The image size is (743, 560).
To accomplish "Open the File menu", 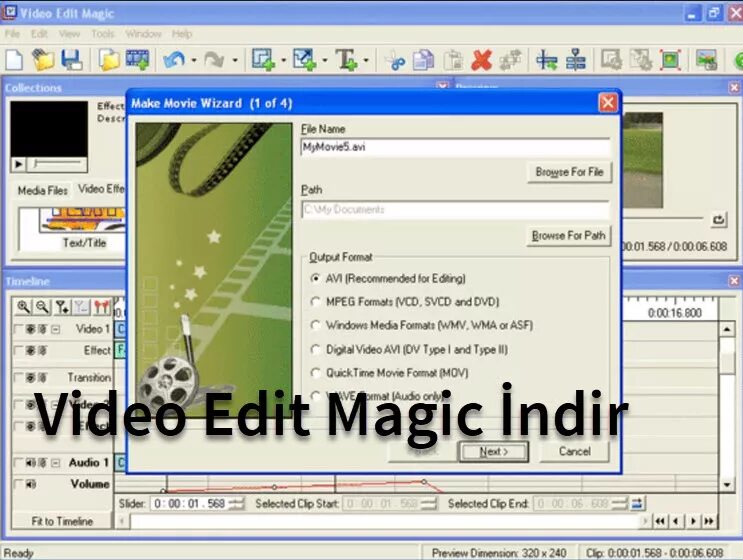I will click(x=12, y=34).
